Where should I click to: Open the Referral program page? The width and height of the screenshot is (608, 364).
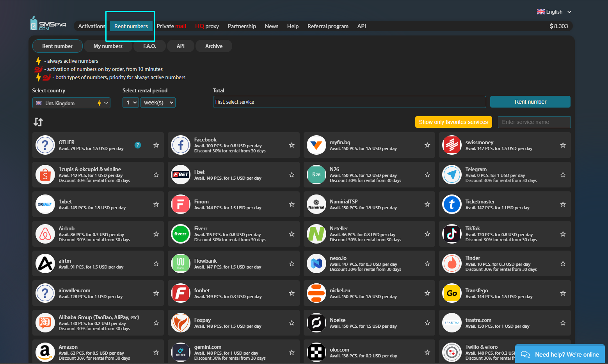tap(328, 26)
